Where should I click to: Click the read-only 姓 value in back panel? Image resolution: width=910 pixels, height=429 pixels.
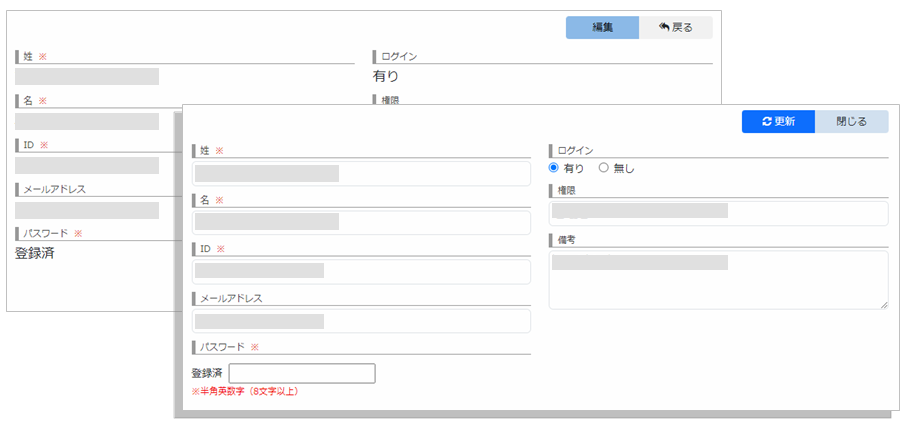pyautogui.click(x=87, y=77)
